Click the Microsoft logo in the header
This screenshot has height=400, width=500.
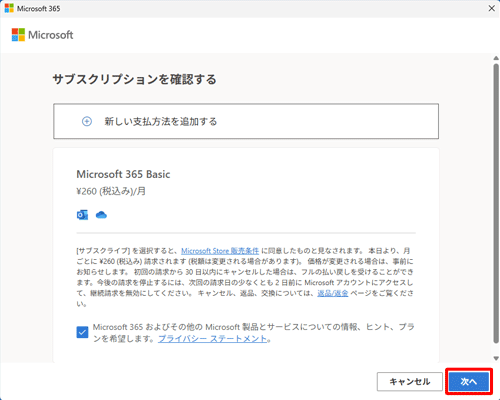[42, 35]
